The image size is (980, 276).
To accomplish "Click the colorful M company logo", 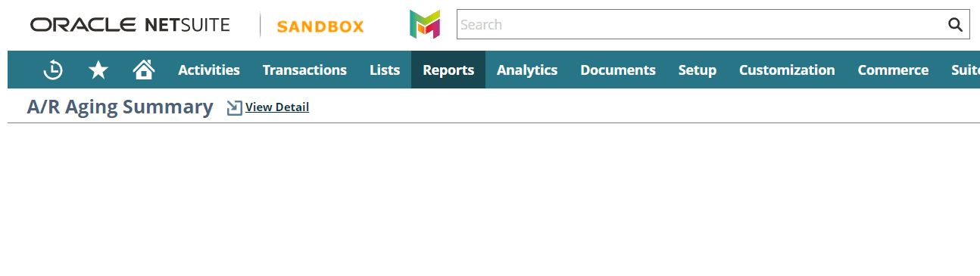I will [425, 24].
